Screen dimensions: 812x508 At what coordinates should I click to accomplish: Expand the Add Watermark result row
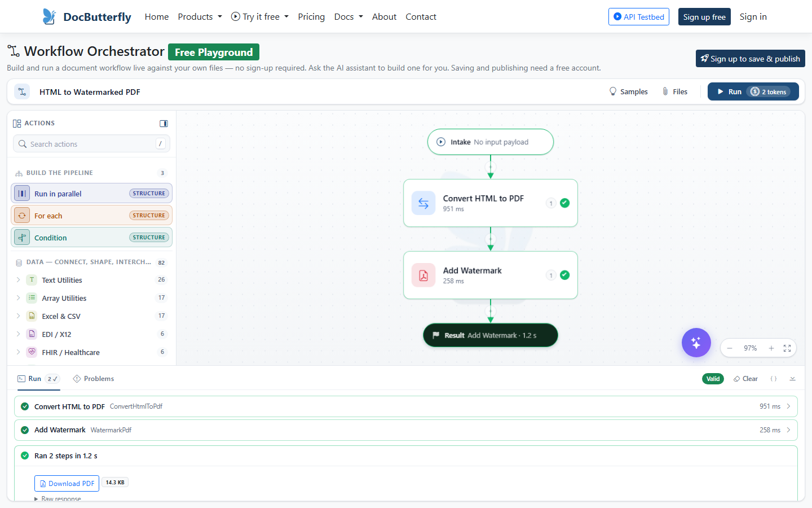pyautogui.click(x=406, y=430)
